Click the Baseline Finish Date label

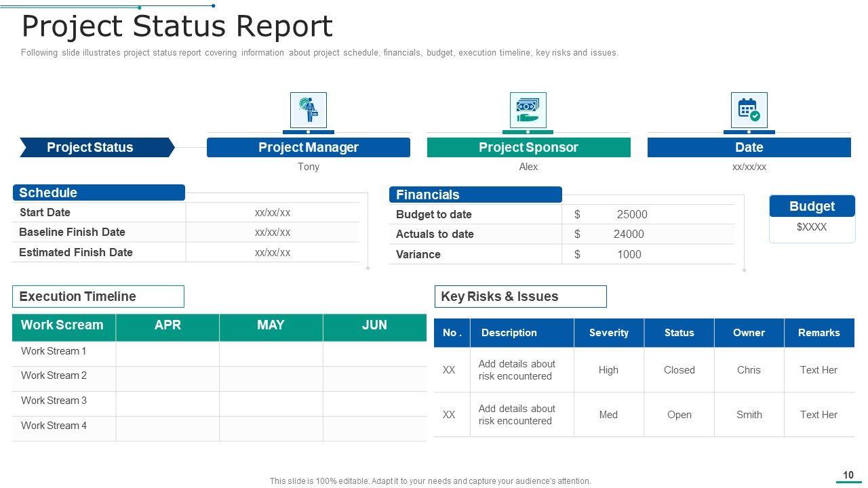tap(72, 232)
